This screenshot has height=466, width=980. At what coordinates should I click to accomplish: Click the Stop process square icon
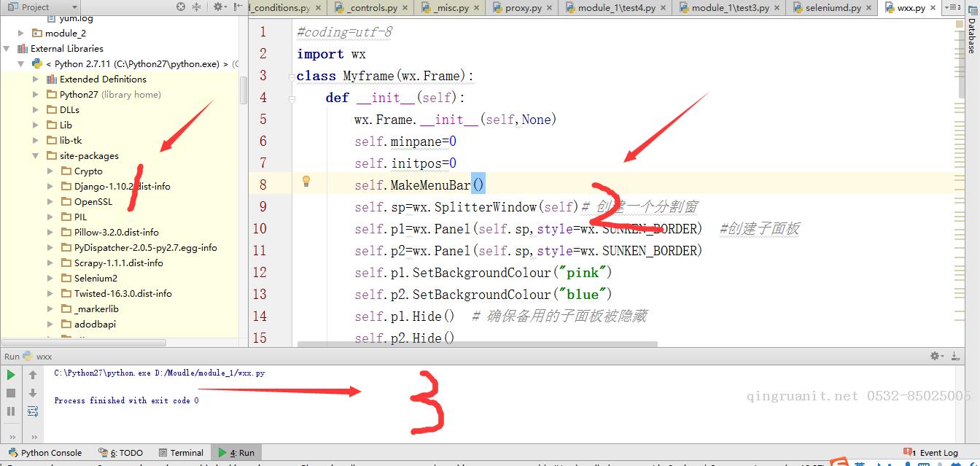(x=11, y=393)
